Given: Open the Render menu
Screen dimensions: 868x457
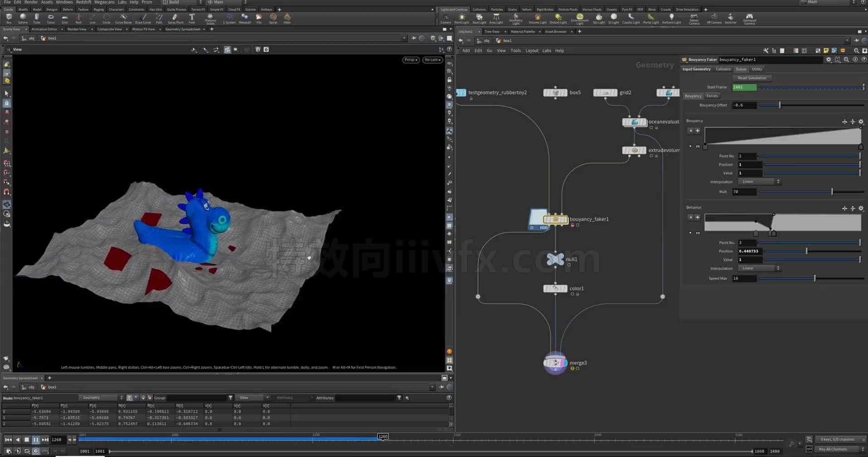Looking at the screenshot, I should pos(31,2).
